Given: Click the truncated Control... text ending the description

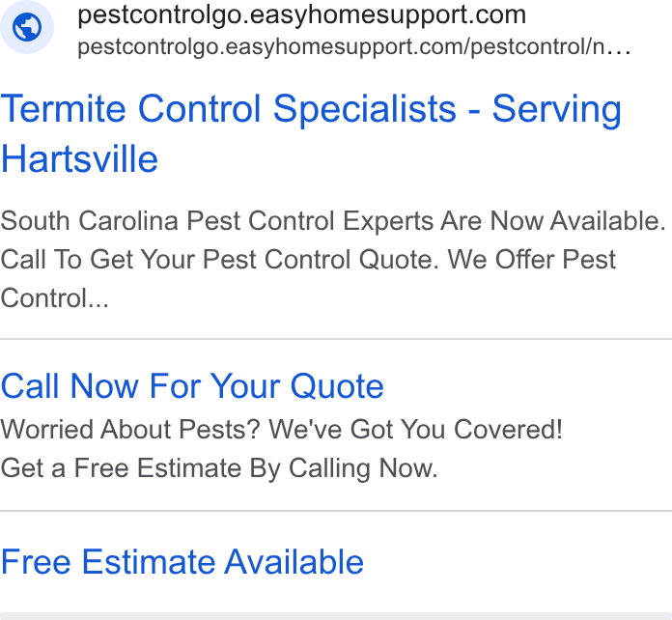Looking at the screenshot, I should 55,298.
